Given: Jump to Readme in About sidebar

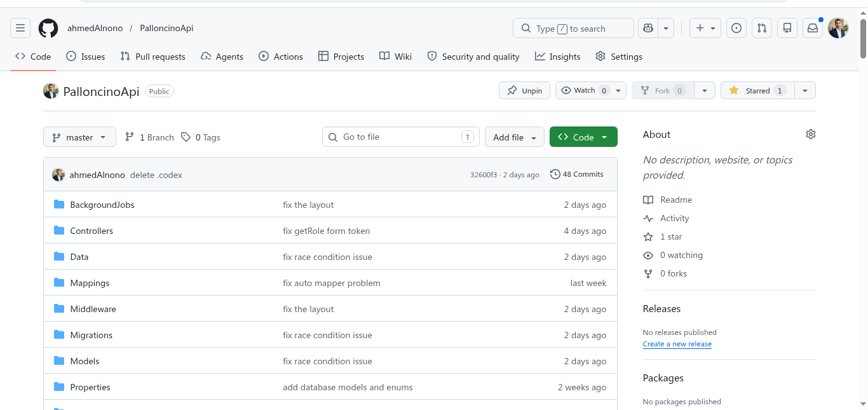Looking at the screenshot, I should click(667, 200).
